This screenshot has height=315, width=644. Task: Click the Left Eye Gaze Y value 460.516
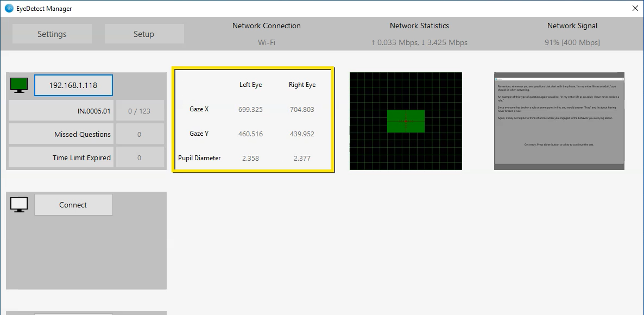250,134
